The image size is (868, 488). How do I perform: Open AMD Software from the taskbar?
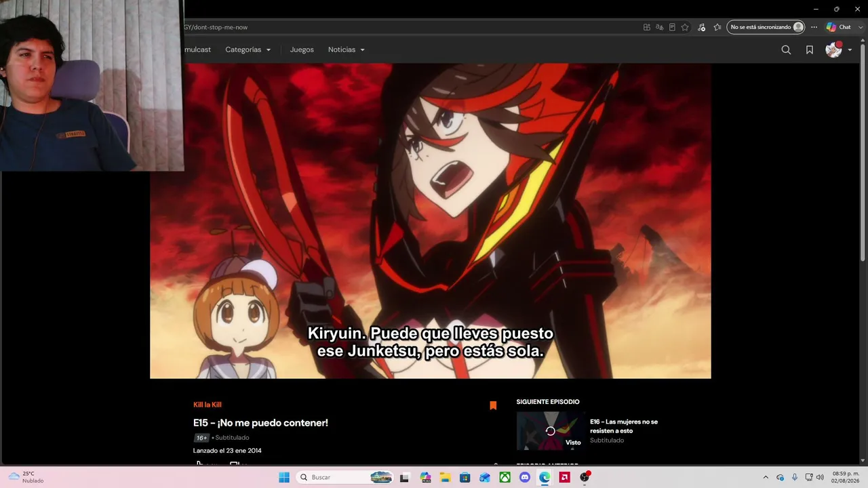pyautogui.click(x=564, y=477)
